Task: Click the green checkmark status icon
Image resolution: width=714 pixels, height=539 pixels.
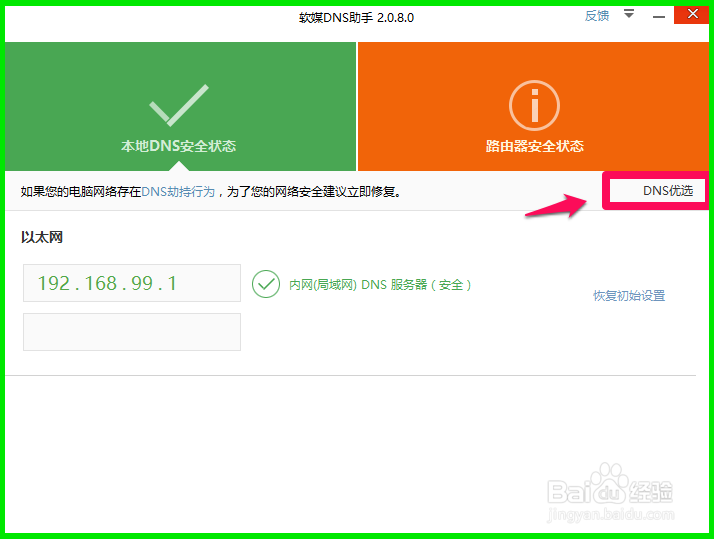Action: click(266, 284)
